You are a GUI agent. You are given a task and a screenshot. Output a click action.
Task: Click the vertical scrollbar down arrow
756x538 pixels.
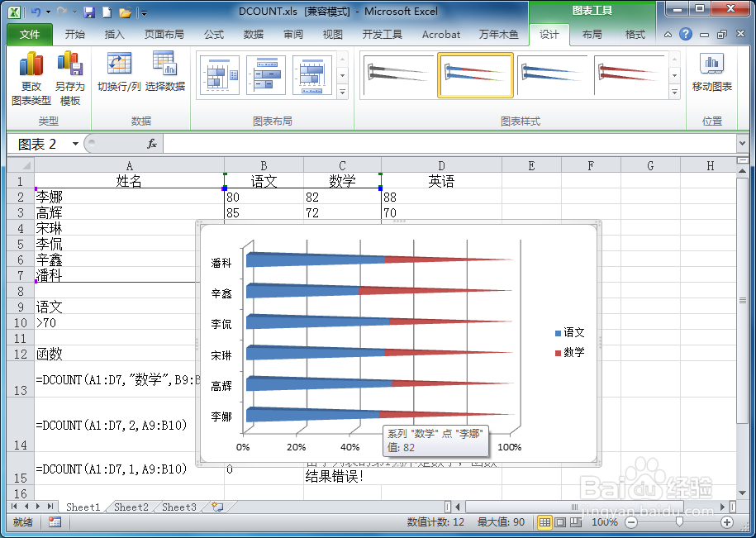point(743,493)
